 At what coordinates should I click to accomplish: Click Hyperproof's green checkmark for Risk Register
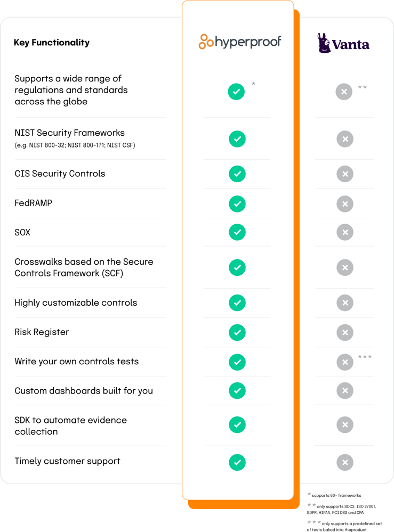point(237,332)
